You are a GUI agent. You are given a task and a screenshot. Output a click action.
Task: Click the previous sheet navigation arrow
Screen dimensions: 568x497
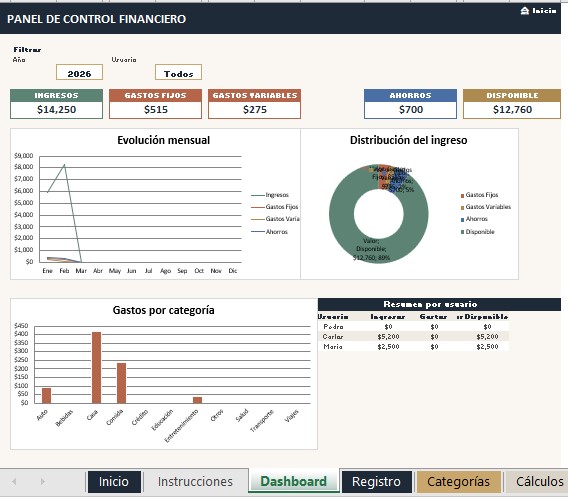pyautogui.click(x=14, y=481)
